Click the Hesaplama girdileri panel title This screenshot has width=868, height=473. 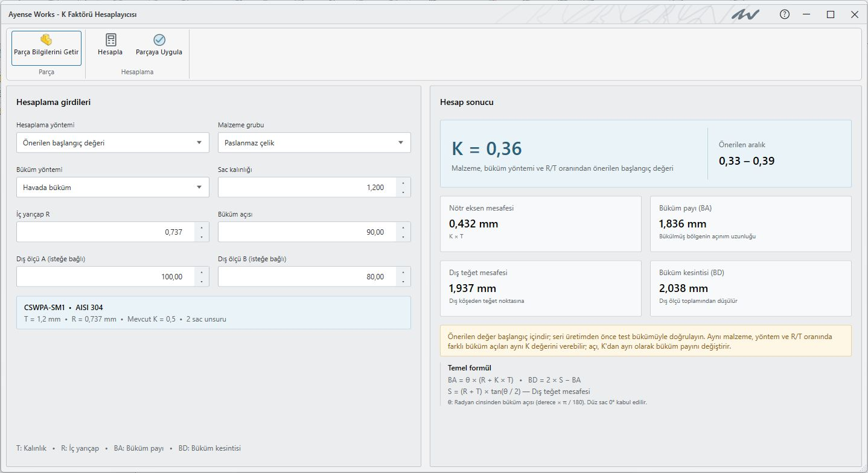point(54,102)
